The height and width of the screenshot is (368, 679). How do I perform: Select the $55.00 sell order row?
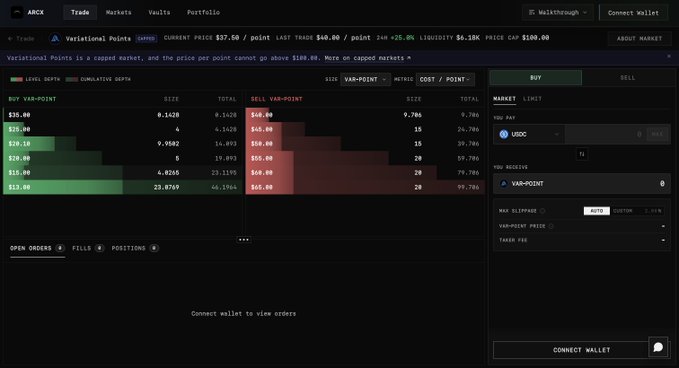365,158
